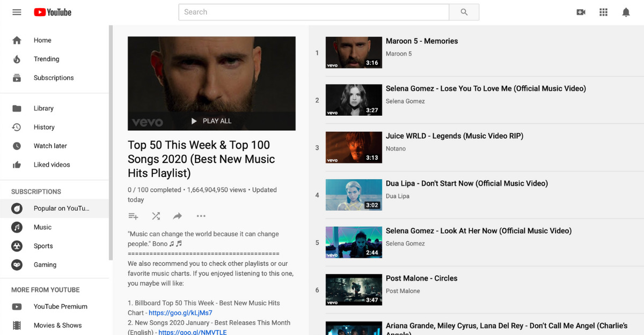Open Movies & Shows label in sidebar
644x335 pixels.
pyautogui.click(x=58, y=325)
